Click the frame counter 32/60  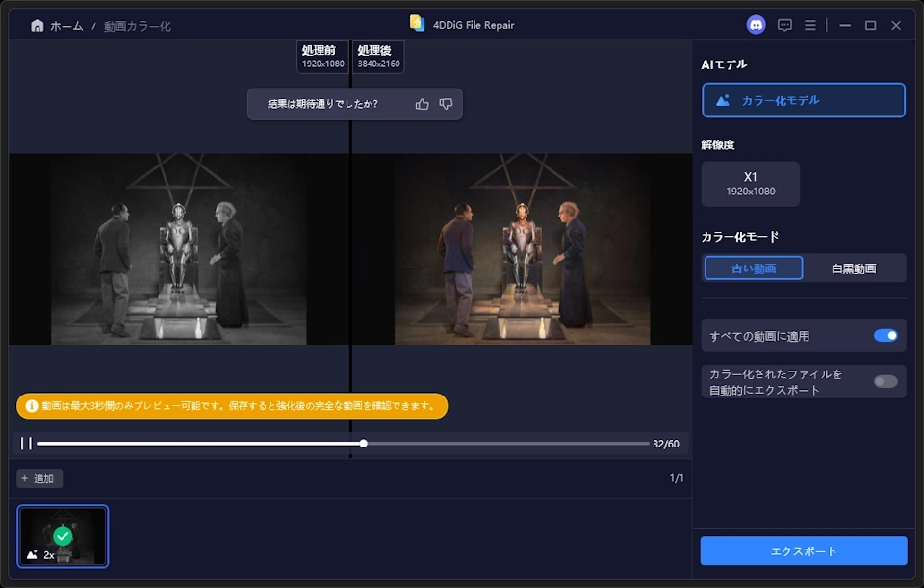(665, 444)
